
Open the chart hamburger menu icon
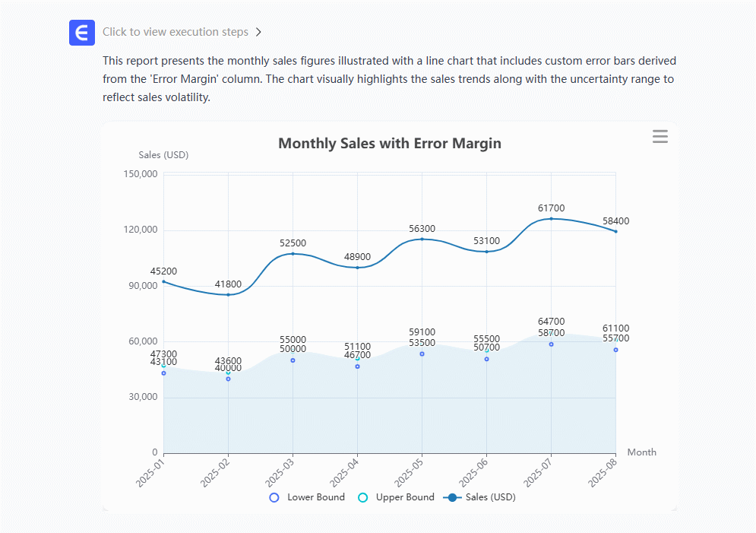coord(660,137)
